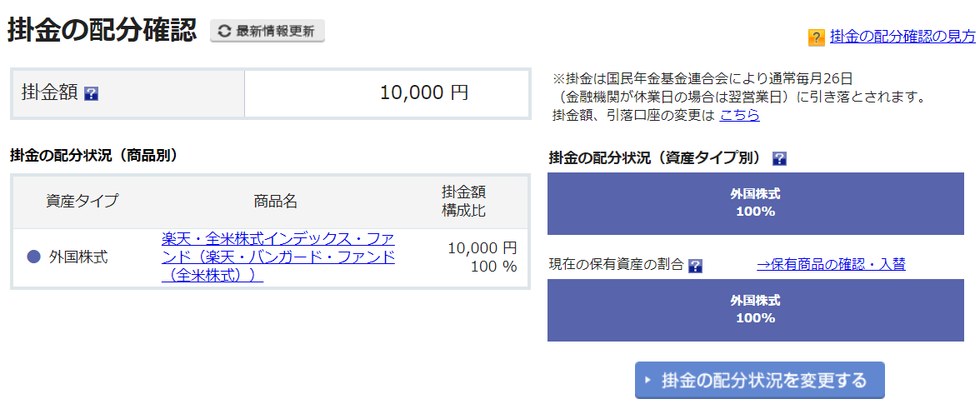Image resolution: width=980 pixels, height=419 pixels.
Task: Click the lower 外国株式 100% holdings bar
Action: click(756, 310)
